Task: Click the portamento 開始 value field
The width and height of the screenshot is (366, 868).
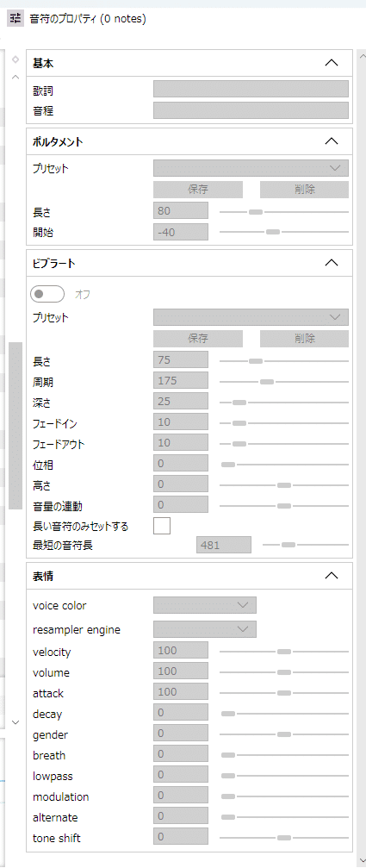Action: 181,232
